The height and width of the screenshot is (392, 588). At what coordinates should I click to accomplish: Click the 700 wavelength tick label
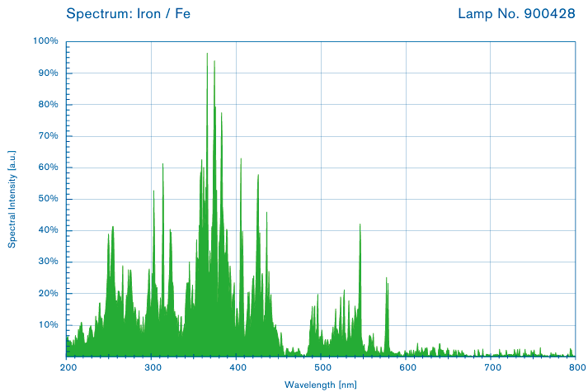(492, 367)
